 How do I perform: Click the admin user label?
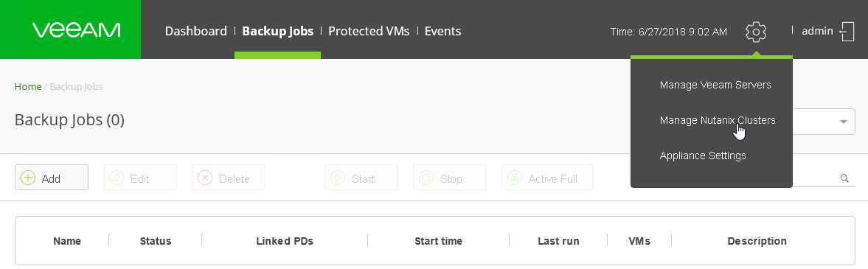click(817, 31)
